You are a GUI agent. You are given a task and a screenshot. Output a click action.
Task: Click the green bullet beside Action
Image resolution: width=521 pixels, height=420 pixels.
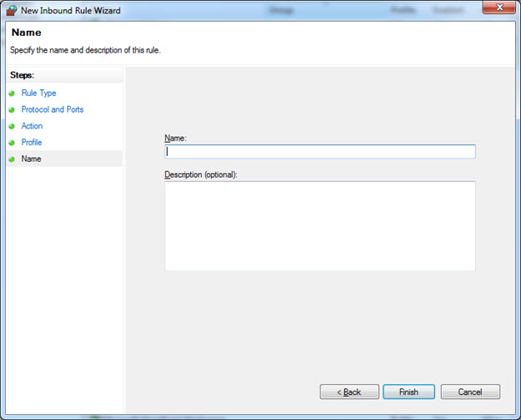(12, 126)
